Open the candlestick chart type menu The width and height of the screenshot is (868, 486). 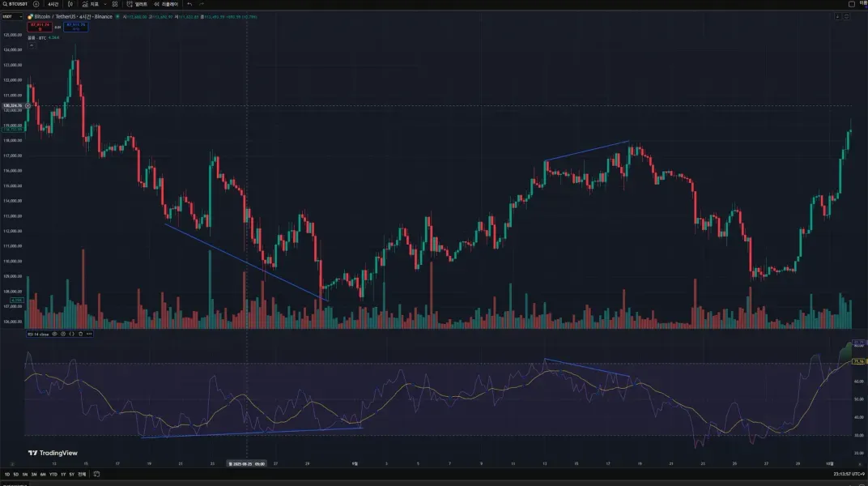[70, 4]
